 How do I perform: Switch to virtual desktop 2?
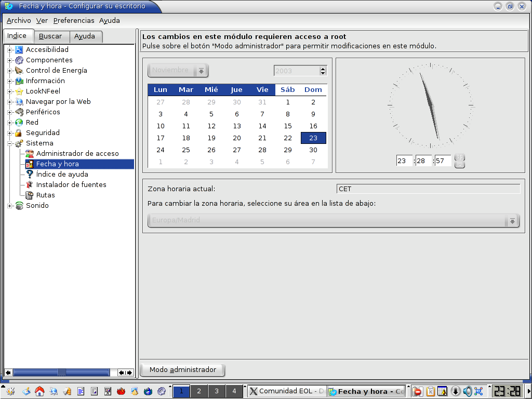tap(199, 391)
